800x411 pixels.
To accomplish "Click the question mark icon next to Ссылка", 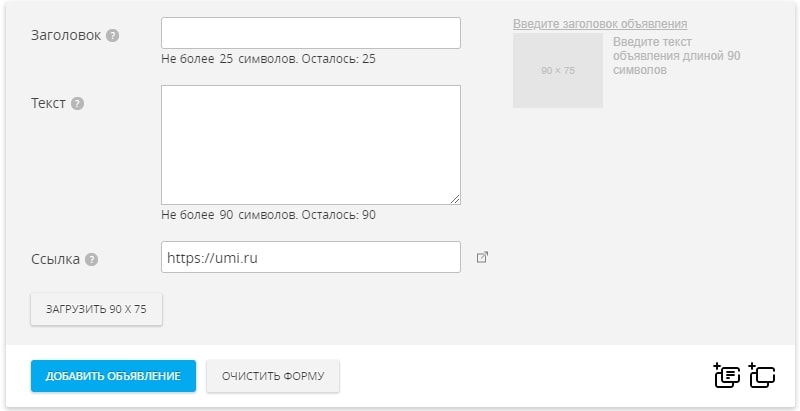I will (91, 260).
